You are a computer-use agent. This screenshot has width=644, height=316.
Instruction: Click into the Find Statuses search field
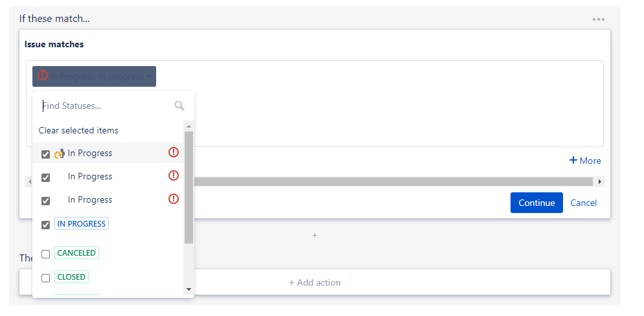point(107,106)
